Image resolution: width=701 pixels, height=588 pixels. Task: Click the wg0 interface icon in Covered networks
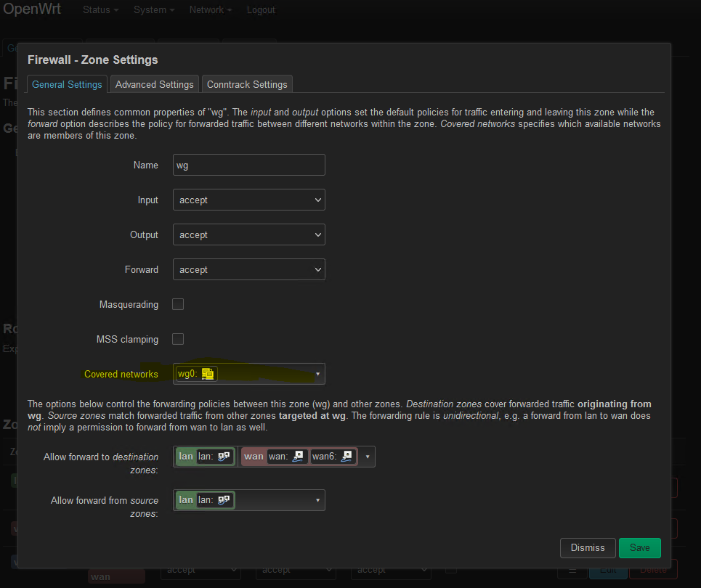(x=208, y=374)
